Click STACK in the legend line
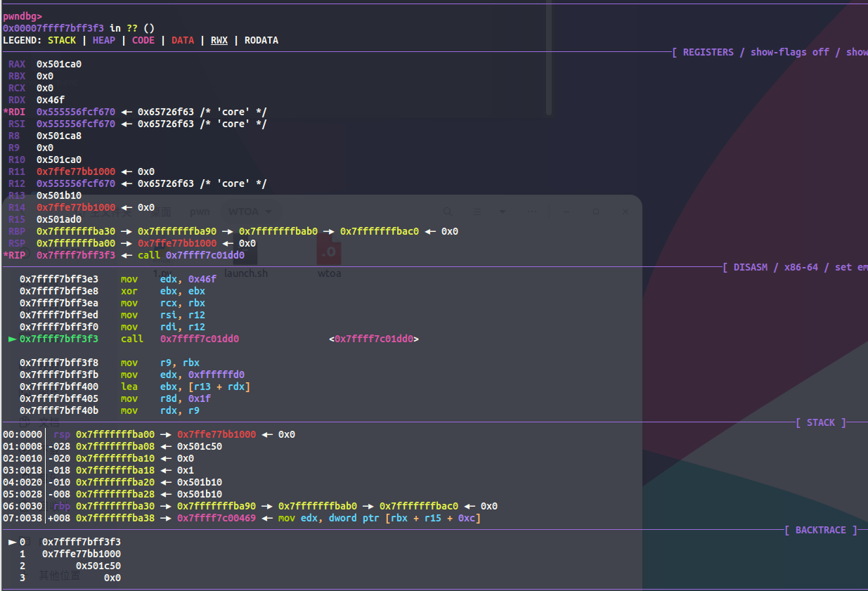The height and width of the screenshot is (591, 868). pos(62,40)
